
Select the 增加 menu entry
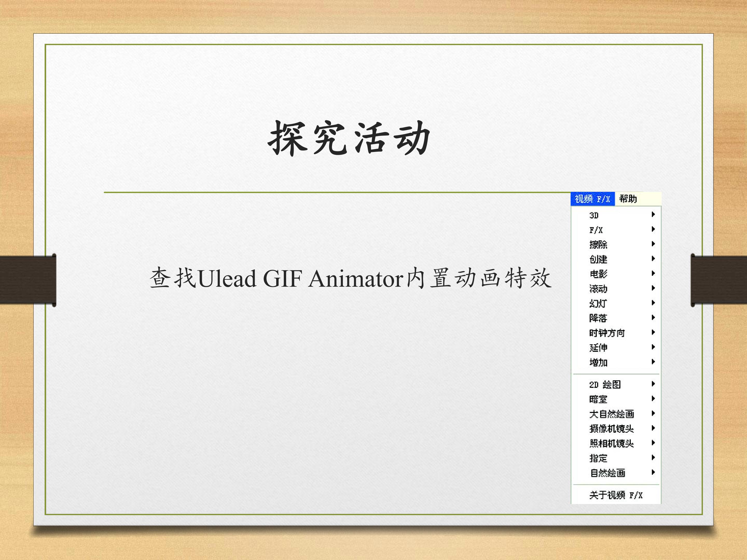click(x=616, y=362)
